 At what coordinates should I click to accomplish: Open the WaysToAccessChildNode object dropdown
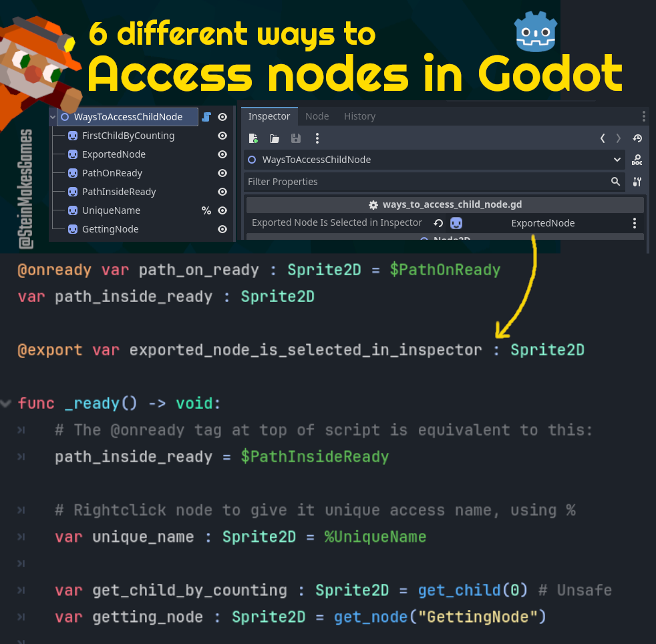[x=434, y=160]
